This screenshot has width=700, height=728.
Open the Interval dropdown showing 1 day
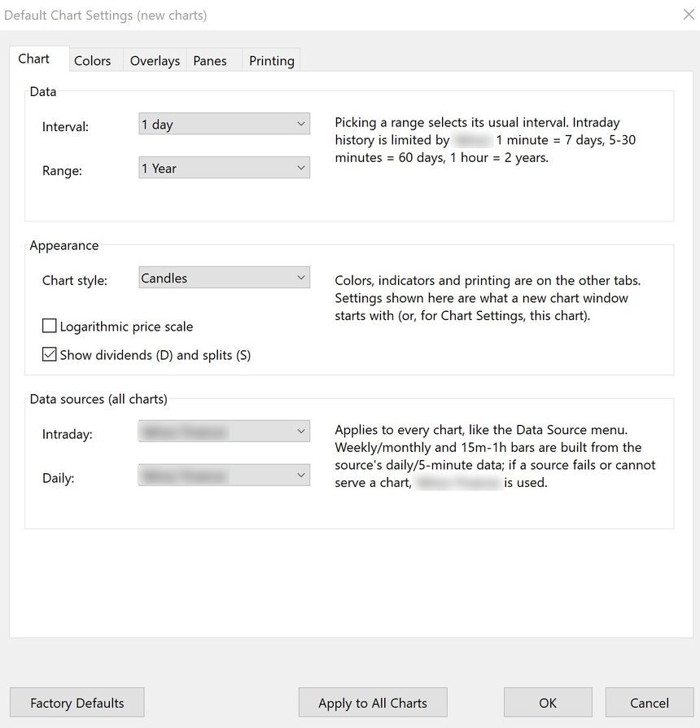(x=224, y=124)
